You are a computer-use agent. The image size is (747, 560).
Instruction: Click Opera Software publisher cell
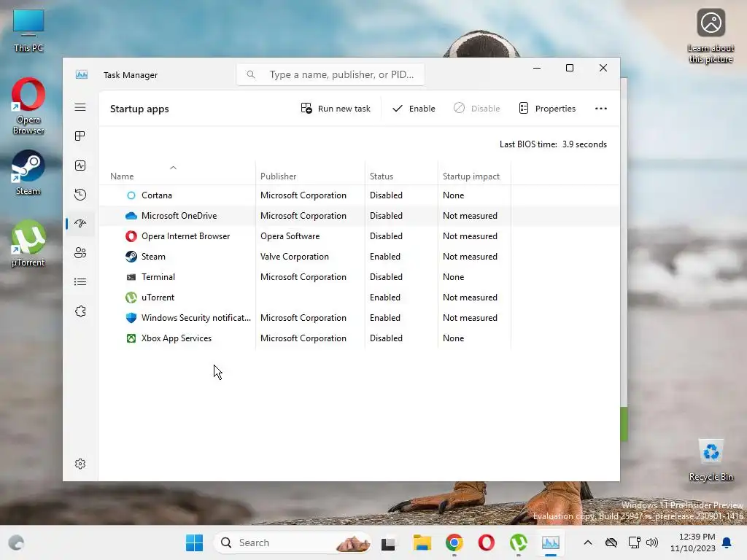click(290, 236)
